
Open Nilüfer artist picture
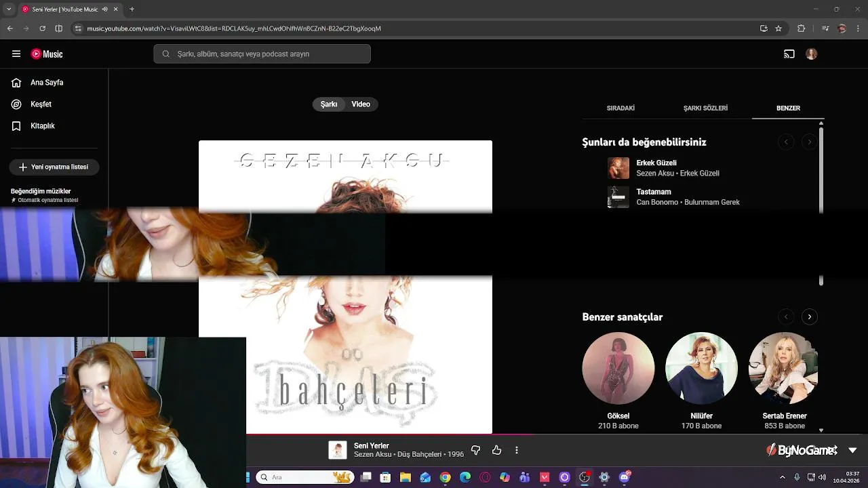(x=701, y=368)
